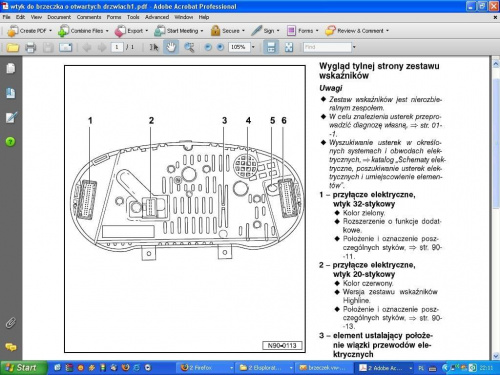Viewport: 500px width, 375px height.
Task: Click the Find search field
Action: [327, 47]
